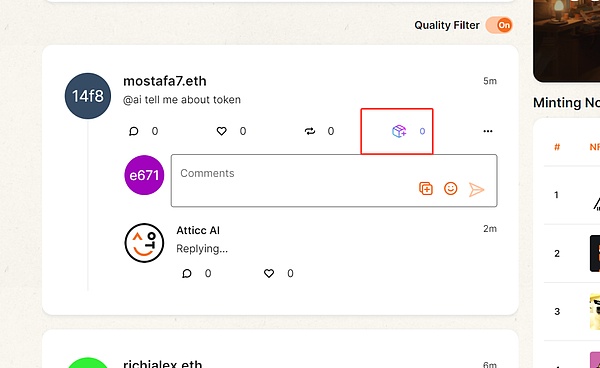The image size is (600, 368).
Task: Click the purple e671 user avatar
Action: (x=144, y=175)
